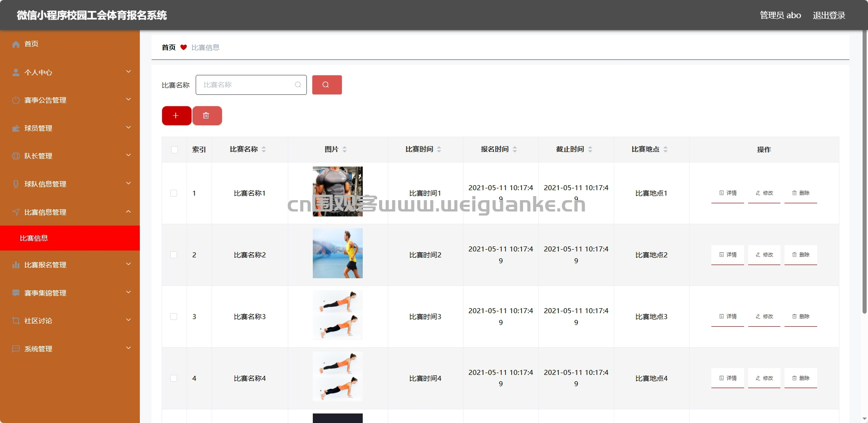The width and height of the screenshot is (868, 423).
Task: Click 修改 for 比赛名称2
Action: pos(764,255)
